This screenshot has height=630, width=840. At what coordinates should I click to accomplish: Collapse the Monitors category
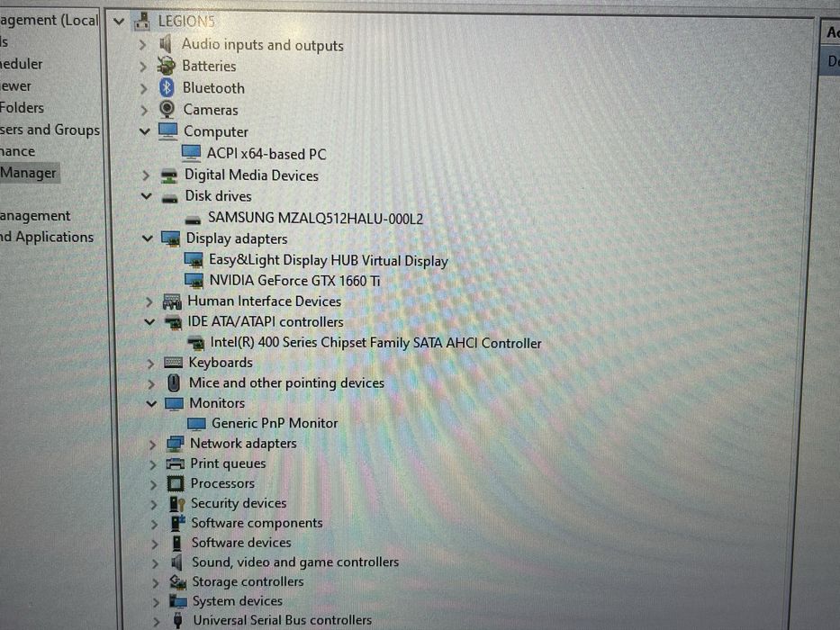(x=151, y=403)
